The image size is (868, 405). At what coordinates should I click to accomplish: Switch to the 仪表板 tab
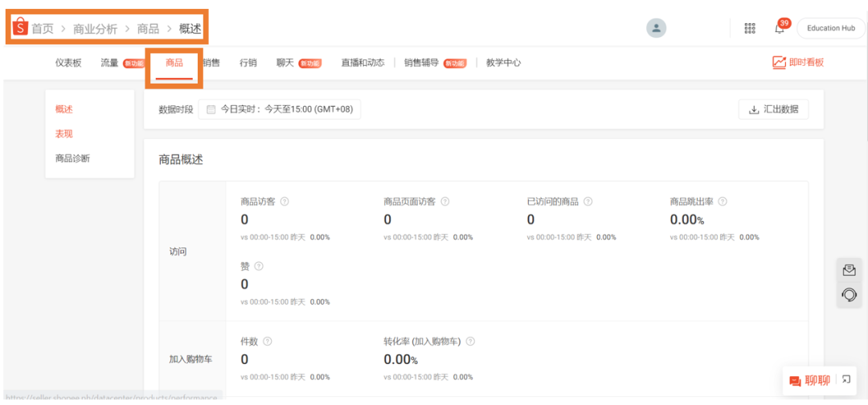click(68, 63)
